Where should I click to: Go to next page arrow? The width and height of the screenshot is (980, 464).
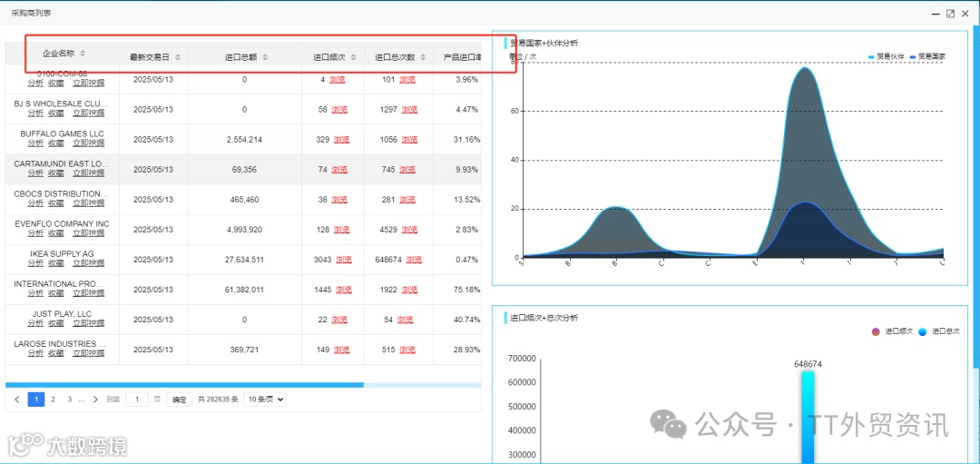point(95,399)
